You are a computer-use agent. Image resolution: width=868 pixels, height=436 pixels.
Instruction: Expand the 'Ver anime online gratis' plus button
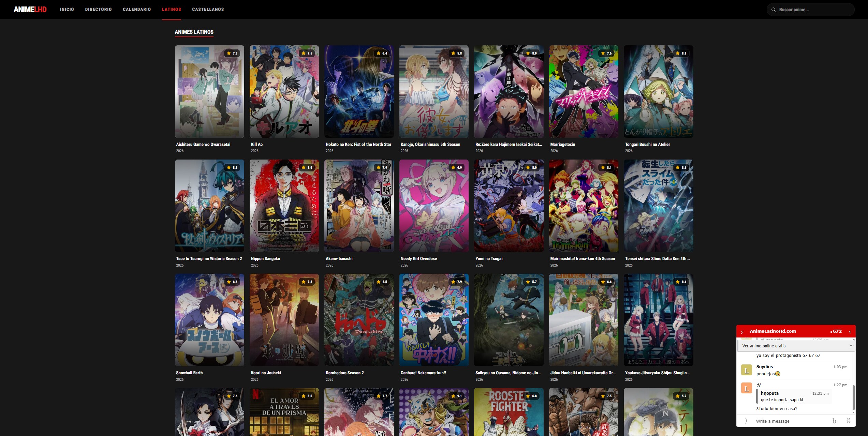click(x=851, y=345)
